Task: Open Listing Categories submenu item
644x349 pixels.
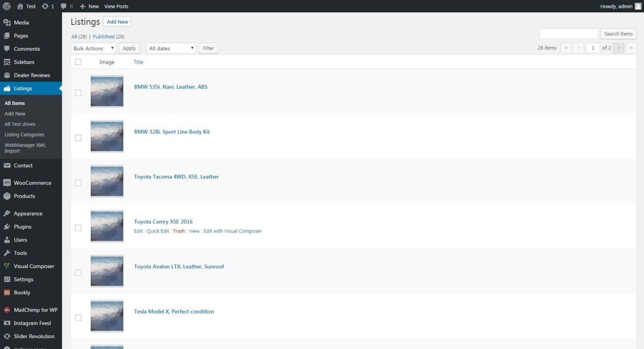Action: 24,135
